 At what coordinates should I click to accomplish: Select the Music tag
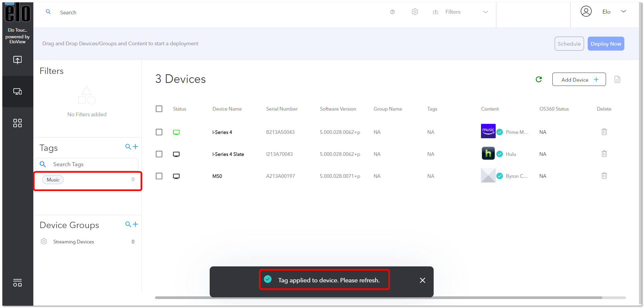[x=53, y=180]
